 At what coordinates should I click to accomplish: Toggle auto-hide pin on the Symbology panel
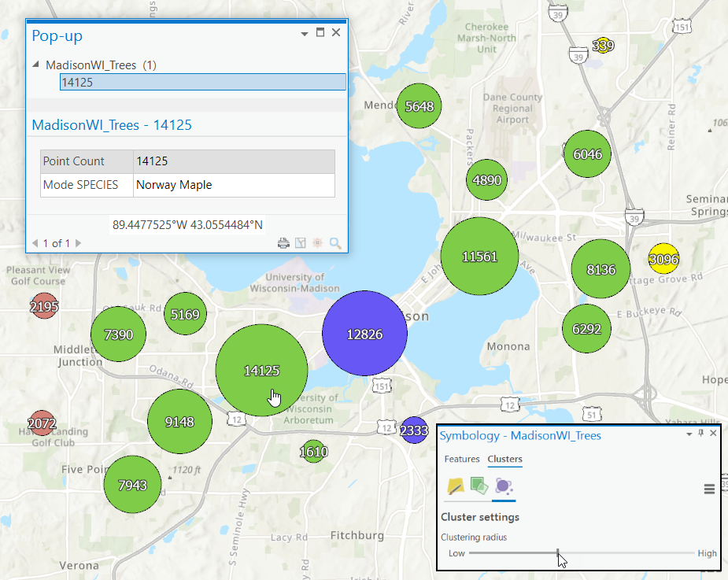coord(702,434)
